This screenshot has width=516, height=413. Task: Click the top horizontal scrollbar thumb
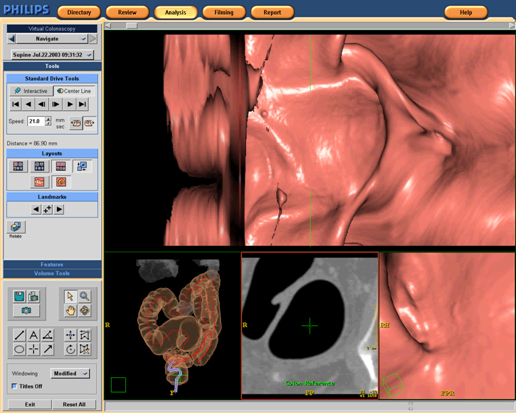point(132,26)
